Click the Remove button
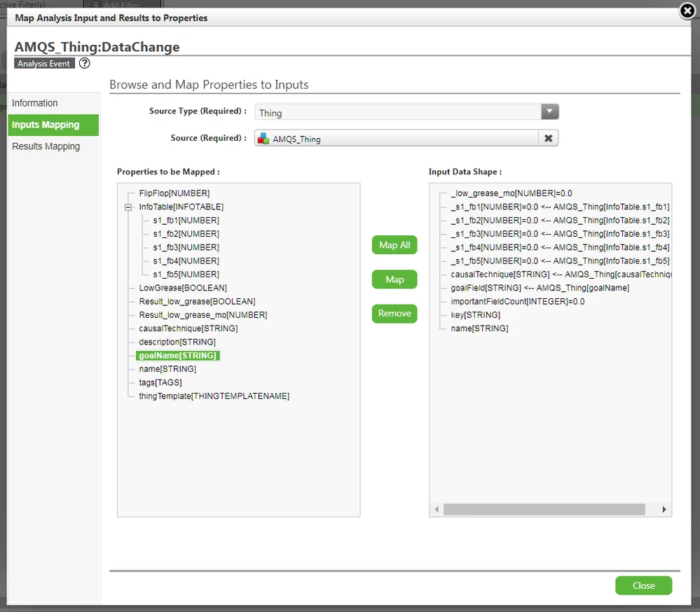The width and height of the screenshot is (700, 612). click(394, 314)
